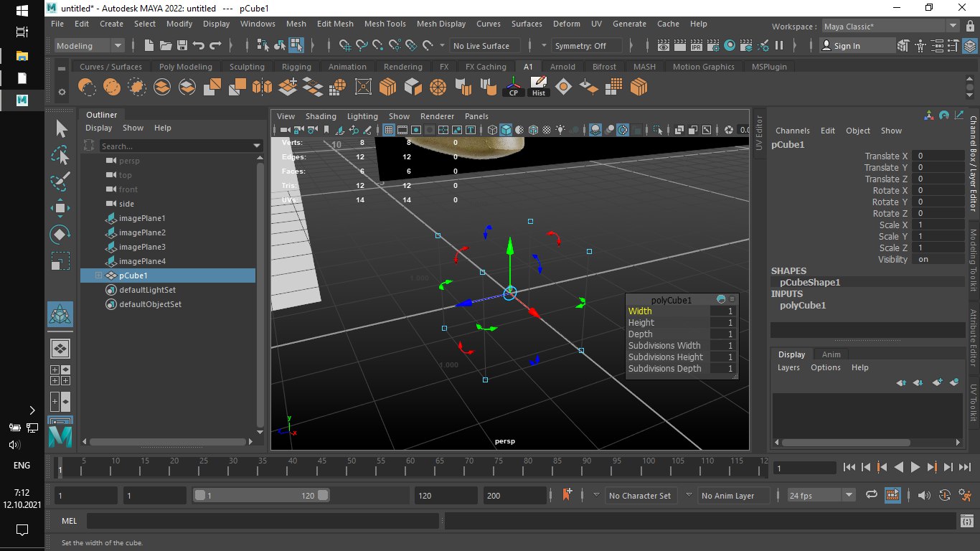The image size is (980, 551).
Task: Click polyCube1 under INPUTS
Action: tap(803, 306)
